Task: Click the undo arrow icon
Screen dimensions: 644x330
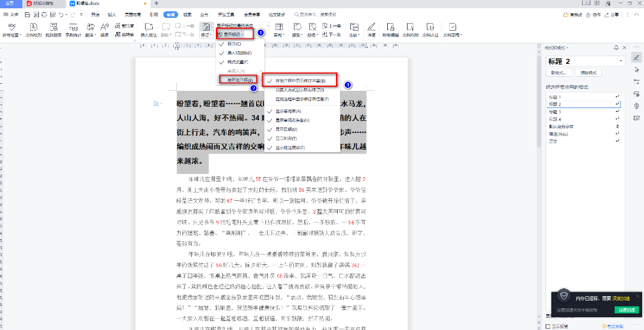Action: (61, 14)
